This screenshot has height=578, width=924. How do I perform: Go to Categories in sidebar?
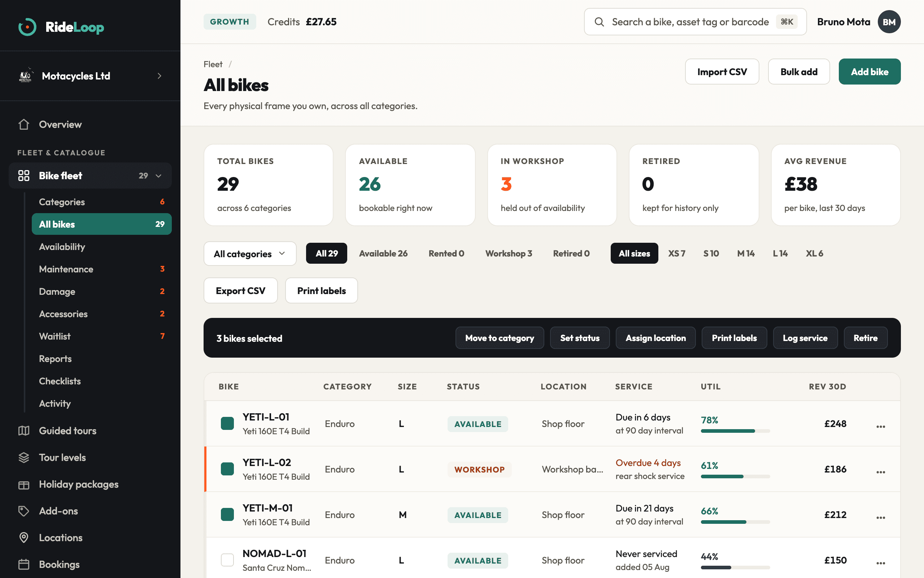point(101,202)
